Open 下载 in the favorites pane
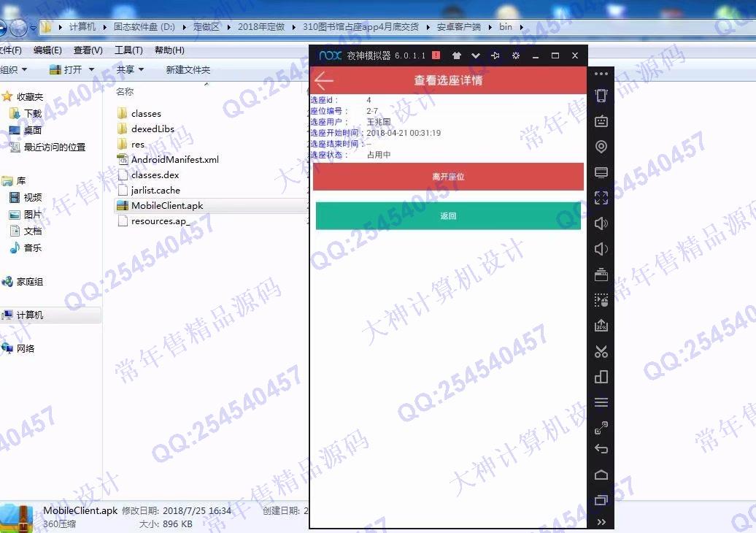This screenshot has width=756, height=533. pyautogui.click(x=26, y=113)
